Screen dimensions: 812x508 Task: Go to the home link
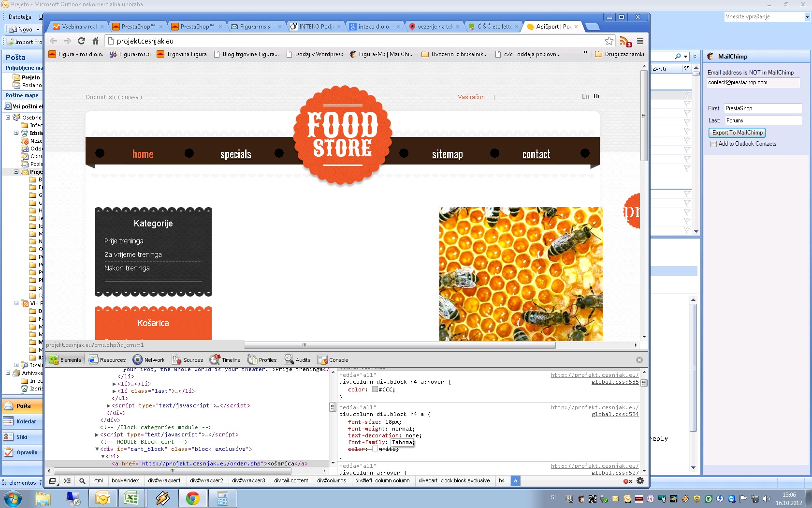143,154
